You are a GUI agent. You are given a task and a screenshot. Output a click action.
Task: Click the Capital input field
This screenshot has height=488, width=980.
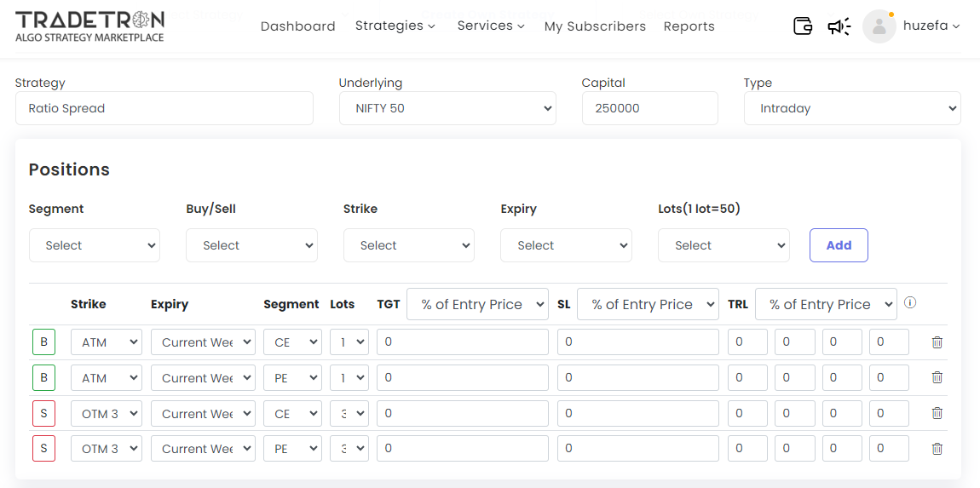[x=649, y=108]
